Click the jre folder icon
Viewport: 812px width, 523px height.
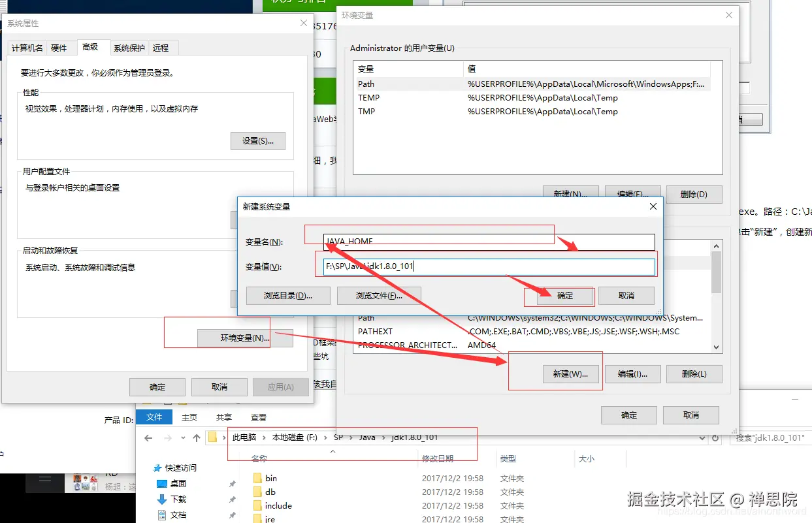click(257, 518)
